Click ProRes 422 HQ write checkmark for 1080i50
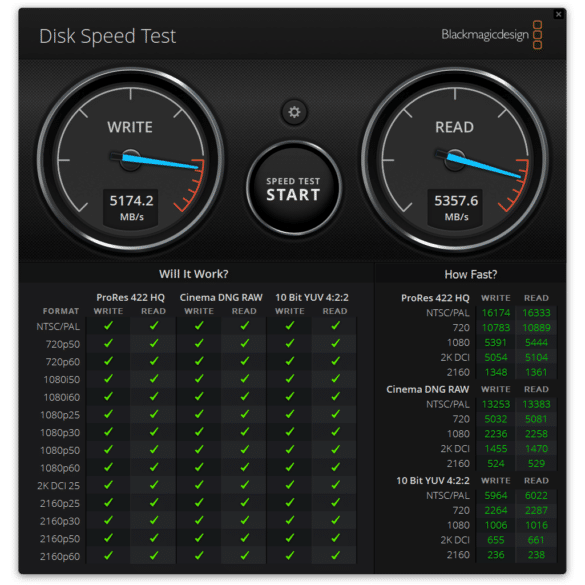The height and width of the screenshot is (585, 585). tap(109, 379)
